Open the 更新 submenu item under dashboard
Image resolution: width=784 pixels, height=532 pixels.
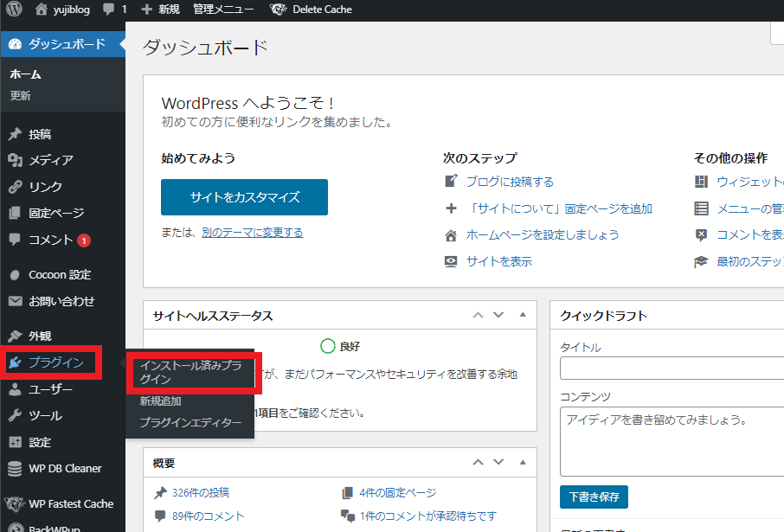pyautogui.click(x=21, y=95)
